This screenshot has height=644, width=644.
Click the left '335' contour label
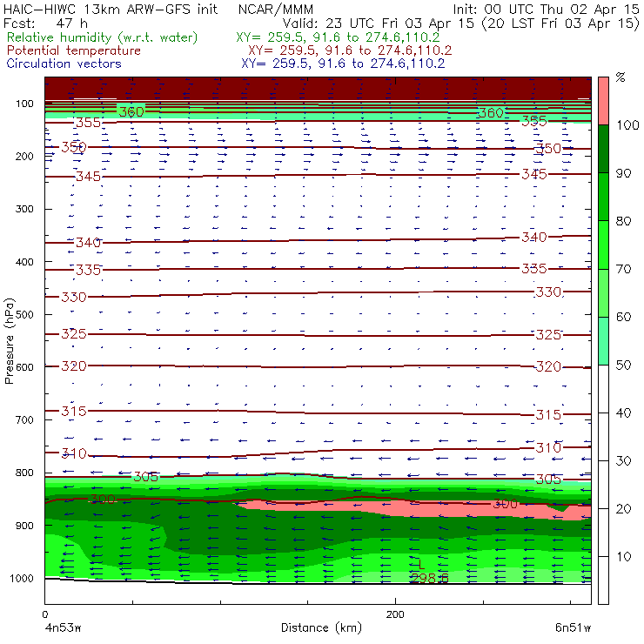pyautogui.click(x=88, y=270)
